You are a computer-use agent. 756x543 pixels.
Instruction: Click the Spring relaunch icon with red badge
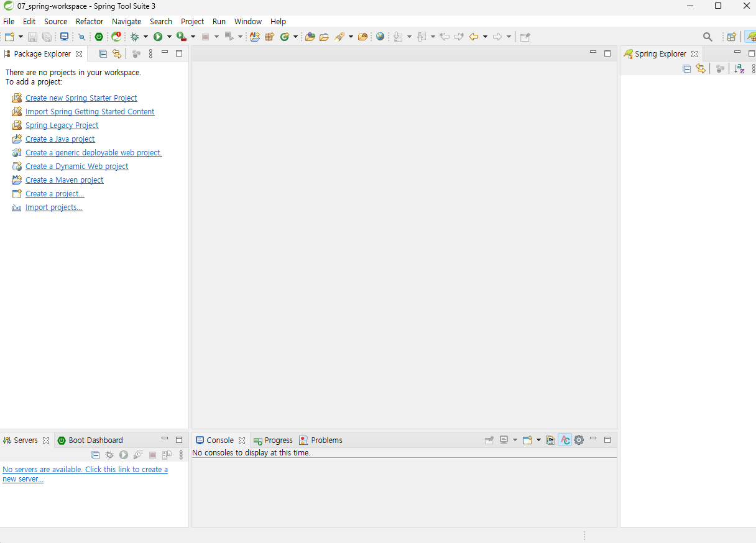point(116,37)
